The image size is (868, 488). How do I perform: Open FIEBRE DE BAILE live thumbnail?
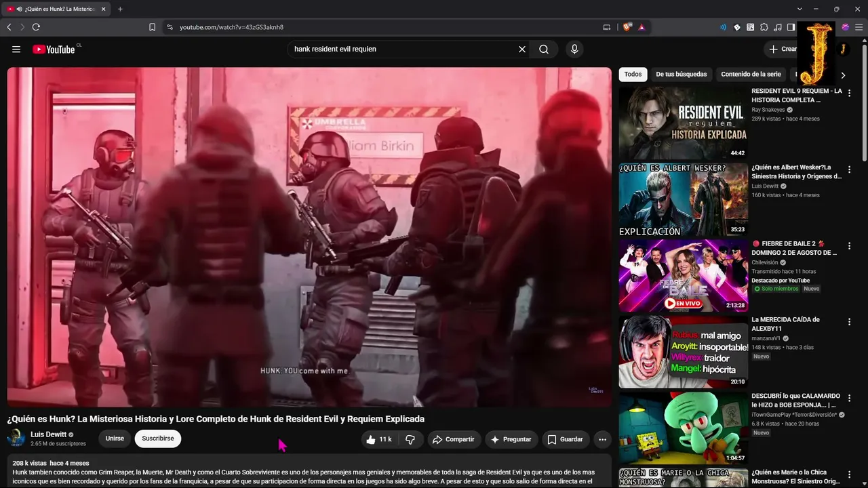684,275
